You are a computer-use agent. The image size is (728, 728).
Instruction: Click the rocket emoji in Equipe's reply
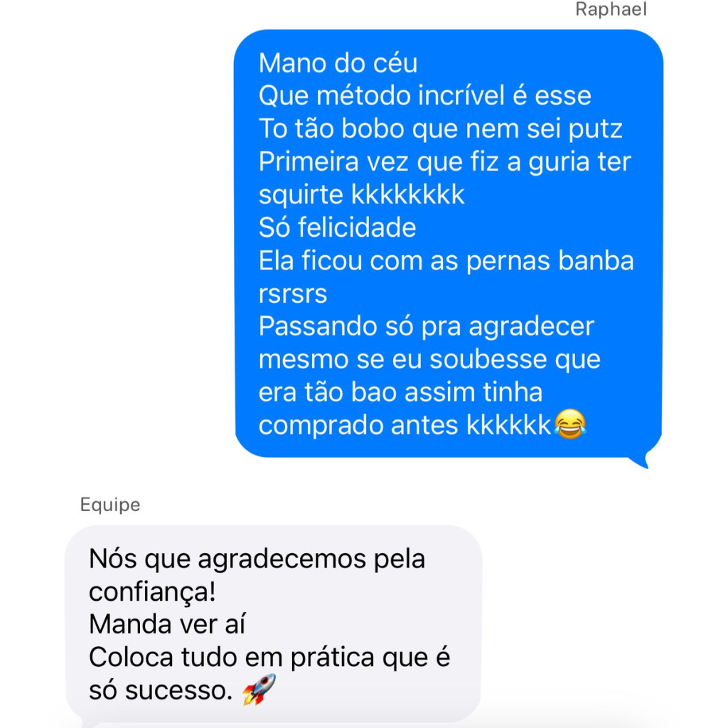(x=259, y=690)
